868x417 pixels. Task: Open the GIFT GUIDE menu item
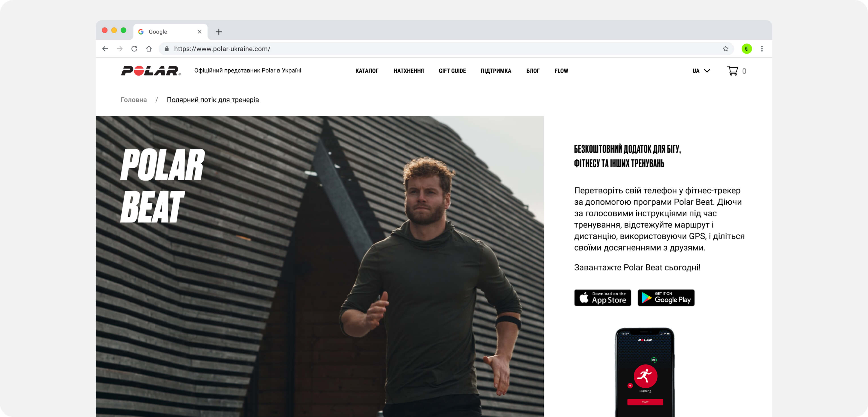pyautogui.click(x=452, y=71)
